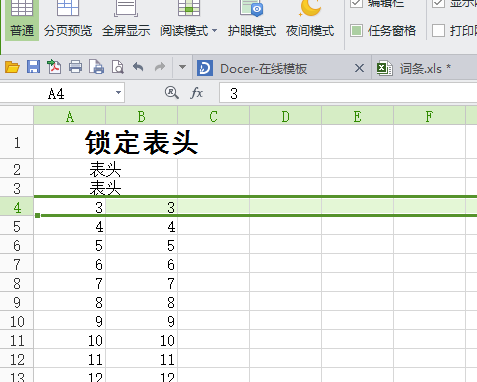
Task: Click the title cell 锁定表头
Action: click(141, 142)
